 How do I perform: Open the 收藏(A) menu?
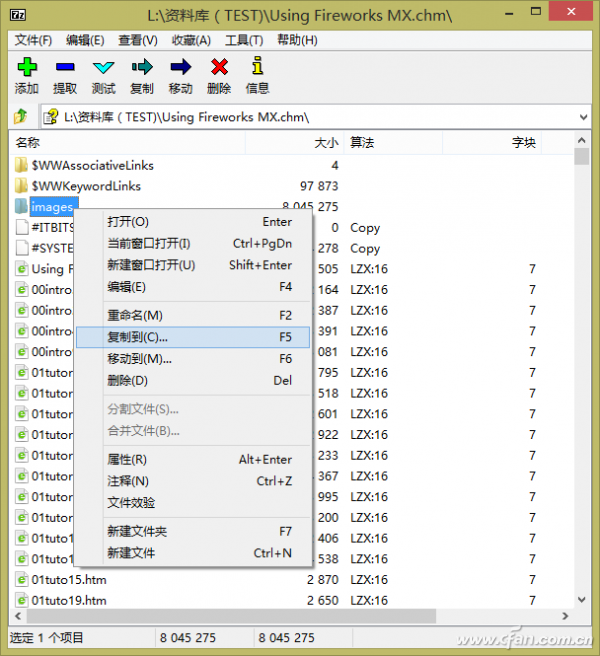(191, 41)
